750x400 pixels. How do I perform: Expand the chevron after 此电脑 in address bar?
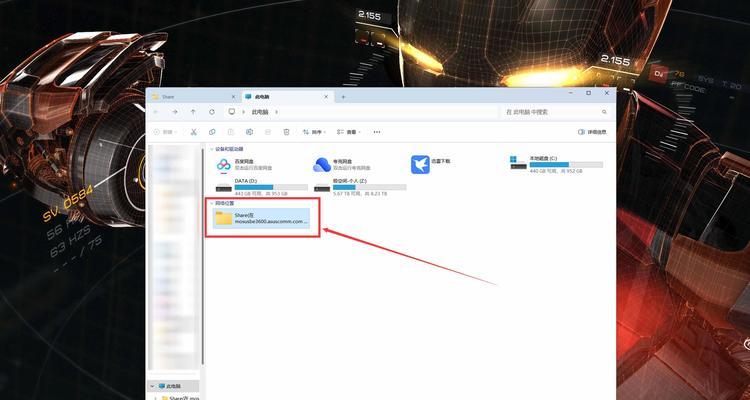[276, 111]
